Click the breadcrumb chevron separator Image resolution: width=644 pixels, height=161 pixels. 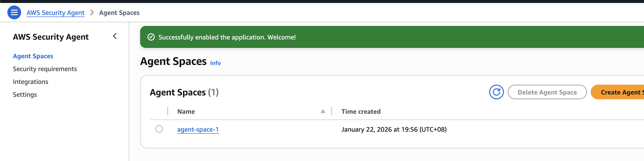(92, 12)
